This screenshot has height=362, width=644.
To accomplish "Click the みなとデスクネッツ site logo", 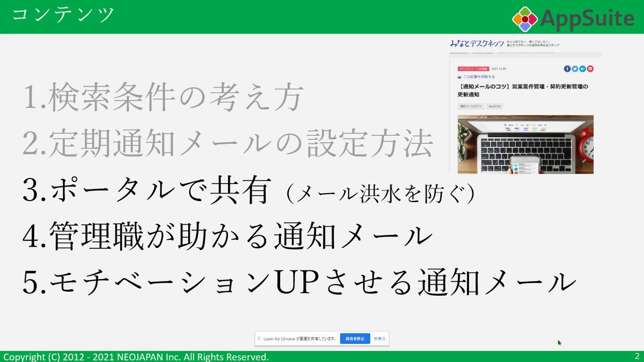I will (x=476, y=44).
